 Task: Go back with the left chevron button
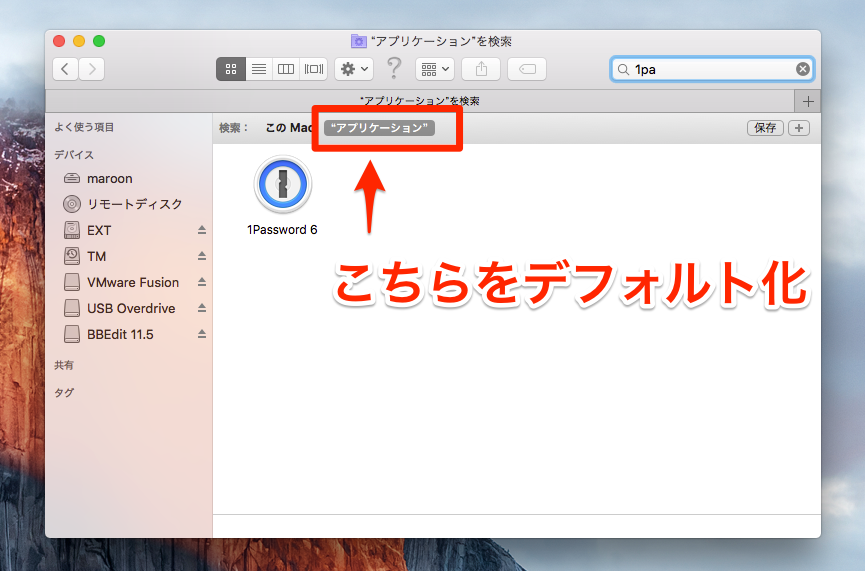point(65,69)
